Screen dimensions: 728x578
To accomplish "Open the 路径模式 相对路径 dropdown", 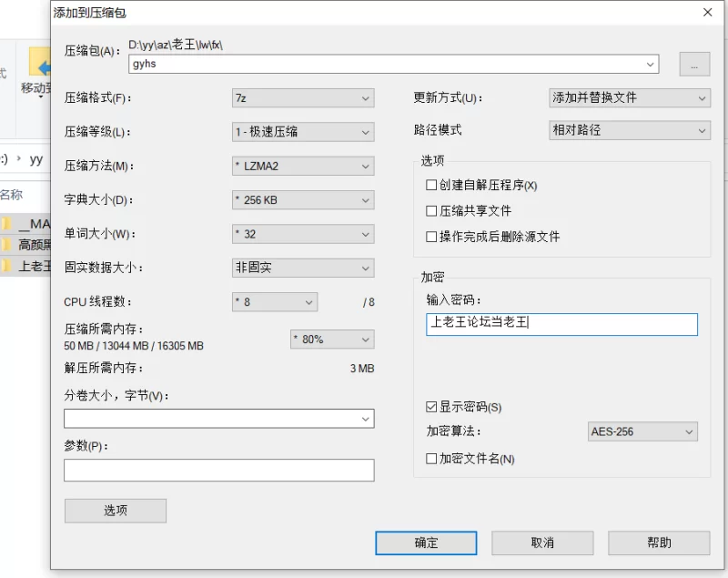I will click(630, 130).
